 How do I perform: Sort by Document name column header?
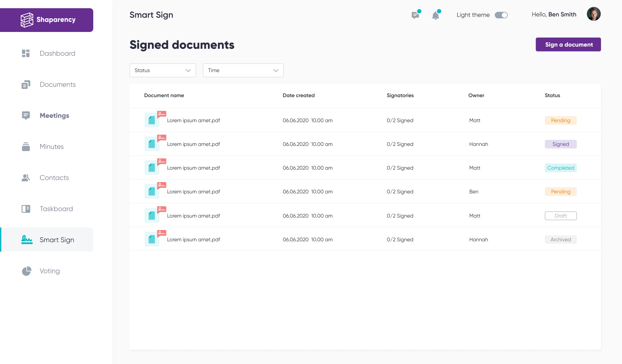point(164,96)
